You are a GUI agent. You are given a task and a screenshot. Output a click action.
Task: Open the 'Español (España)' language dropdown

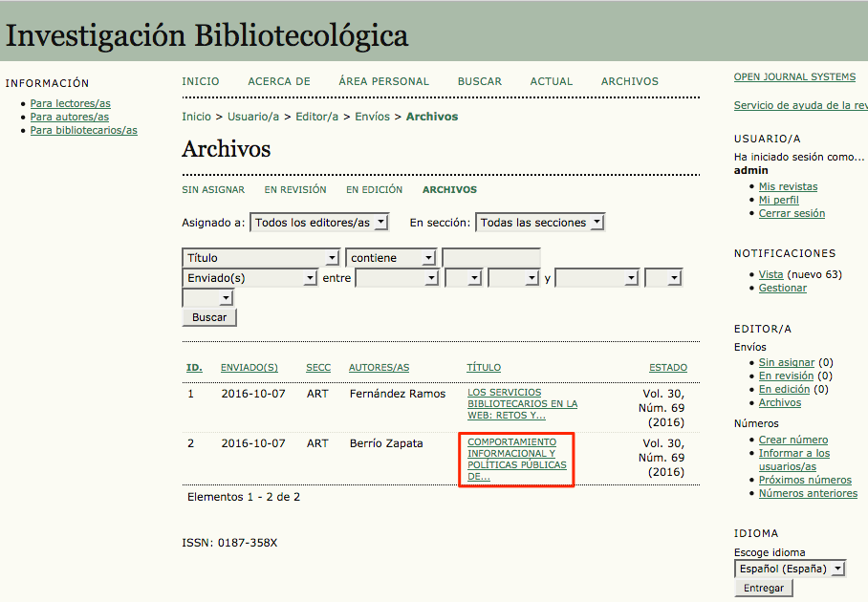pyautogui.click(x=791, y=569)
